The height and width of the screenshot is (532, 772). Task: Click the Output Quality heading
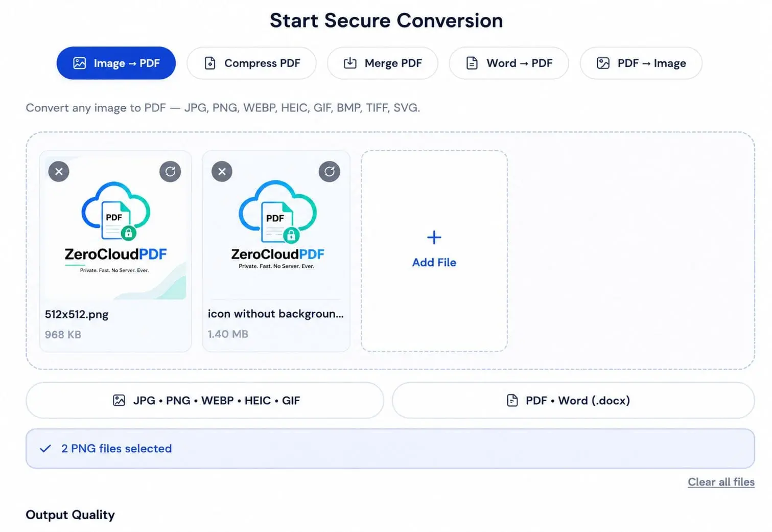(x=71, y=515)
